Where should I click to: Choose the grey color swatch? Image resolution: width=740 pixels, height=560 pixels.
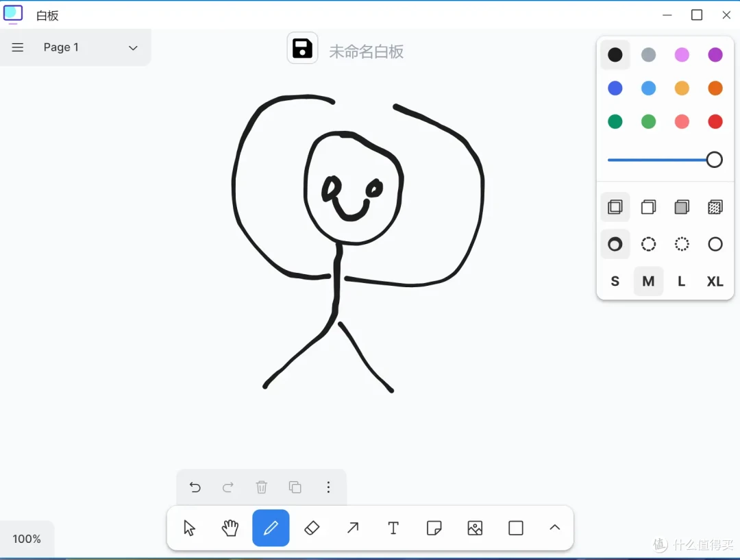click(x=648, y=55)
